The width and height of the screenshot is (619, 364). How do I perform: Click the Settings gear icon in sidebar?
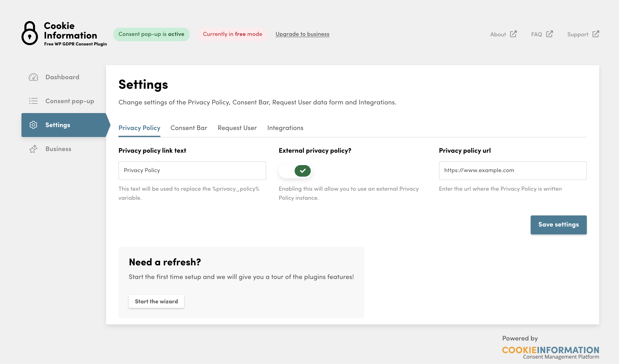[x=33, y=125]
